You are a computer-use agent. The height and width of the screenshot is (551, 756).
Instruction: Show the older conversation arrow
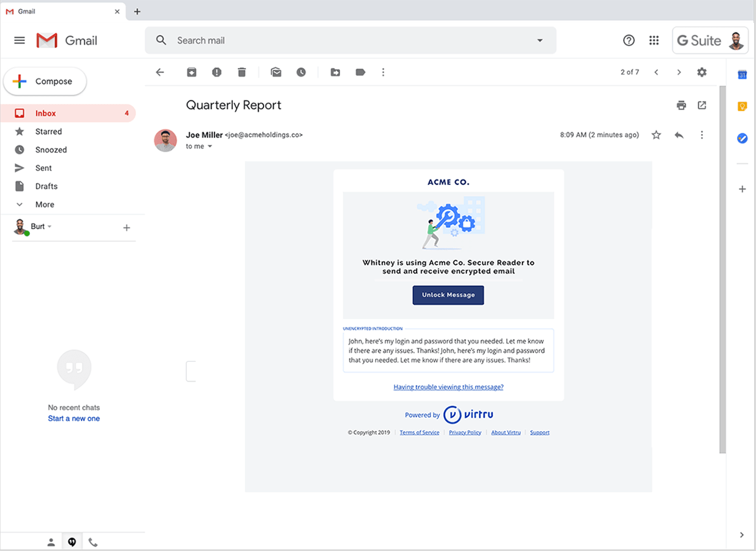pyautogui.click(x=679, y=72)
